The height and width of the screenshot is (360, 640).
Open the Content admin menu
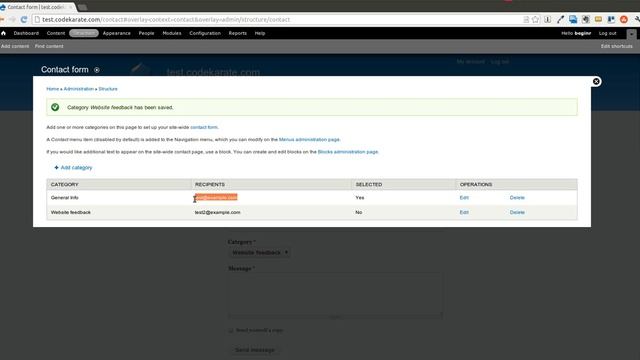point(56,33)
